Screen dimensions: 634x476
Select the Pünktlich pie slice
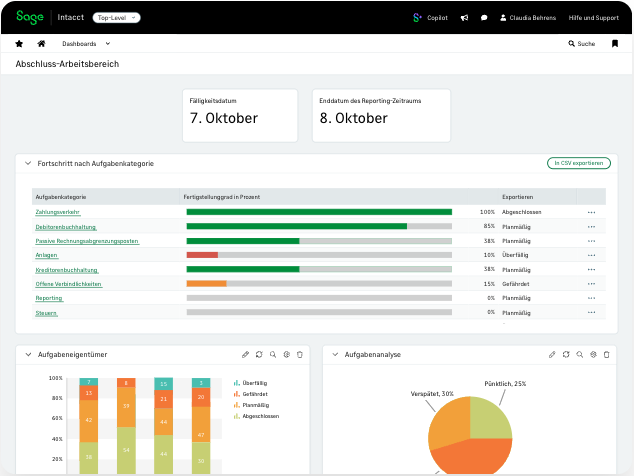489,419
